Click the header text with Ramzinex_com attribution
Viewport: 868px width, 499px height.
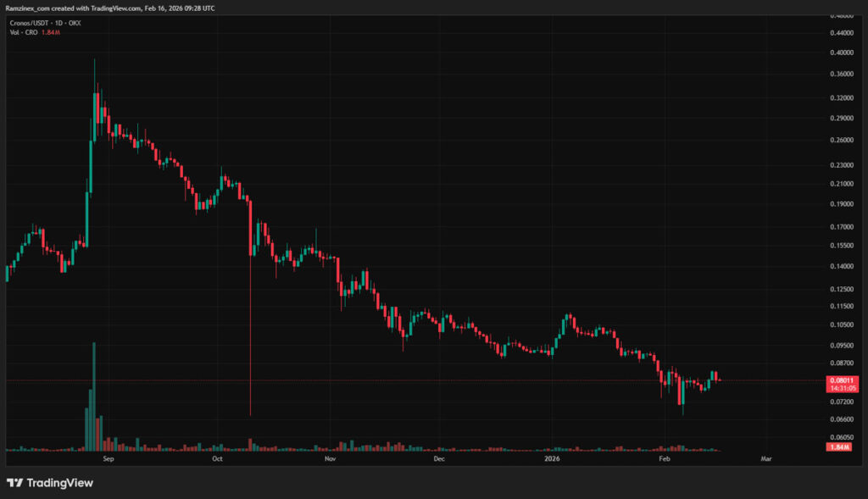click(110, 8)
